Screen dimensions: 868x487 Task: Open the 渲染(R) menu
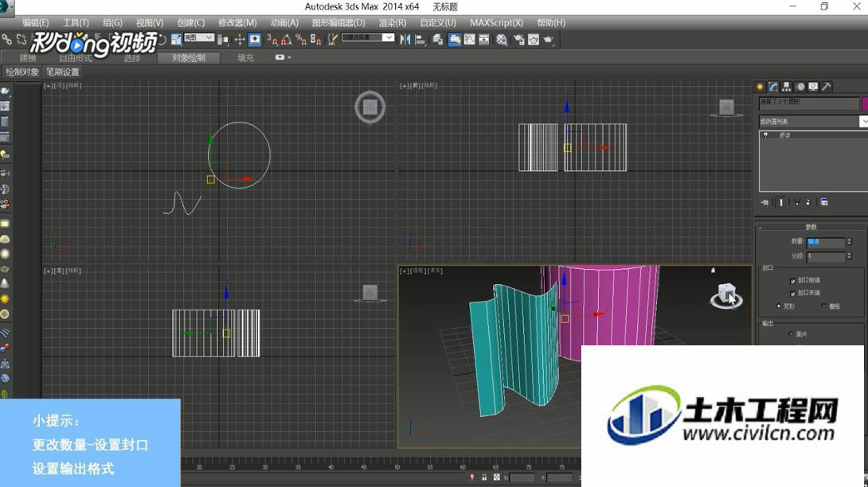click(x=392, y=23)
